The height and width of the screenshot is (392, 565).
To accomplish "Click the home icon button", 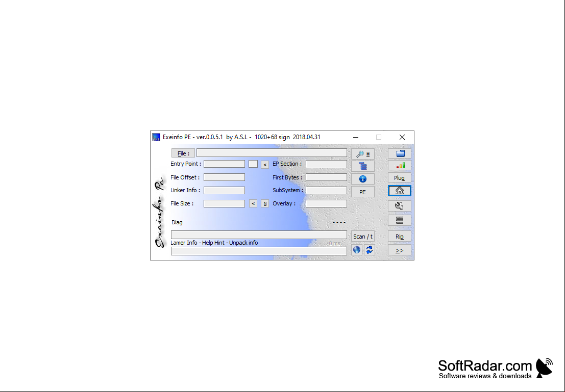I will [x=400, y=191].
